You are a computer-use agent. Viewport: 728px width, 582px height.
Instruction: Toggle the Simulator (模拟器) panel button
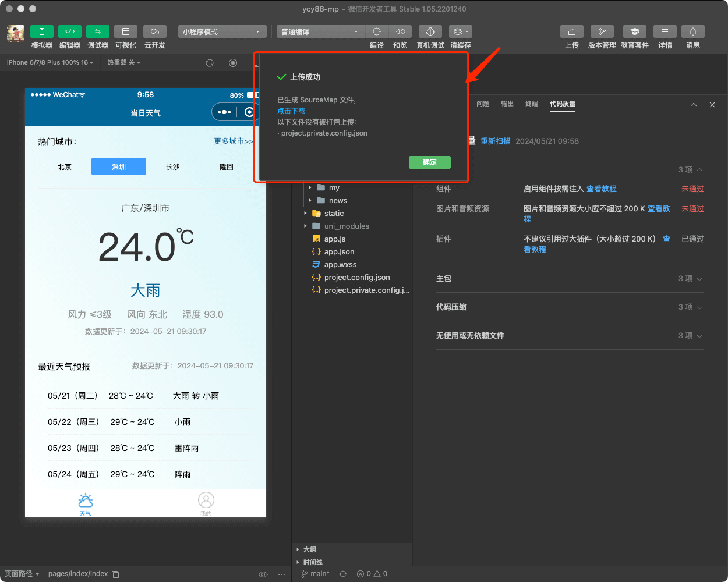point(41,32)
